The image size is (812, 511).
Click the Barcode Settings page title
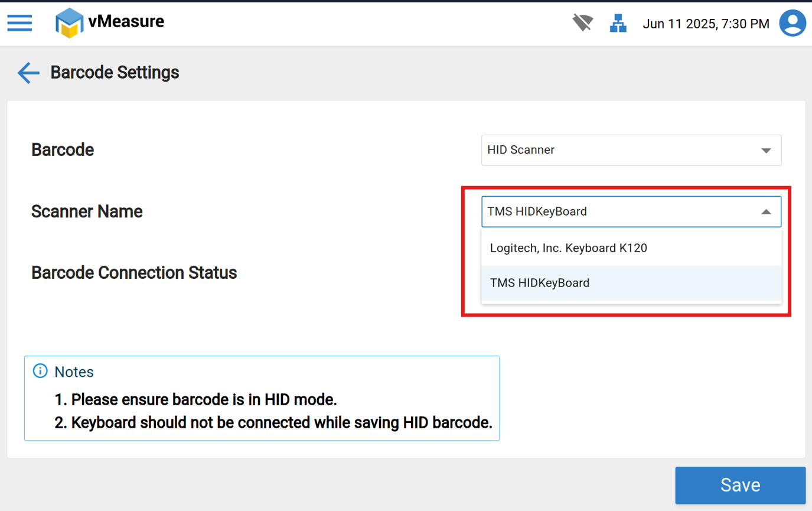(x=115, y=73)
